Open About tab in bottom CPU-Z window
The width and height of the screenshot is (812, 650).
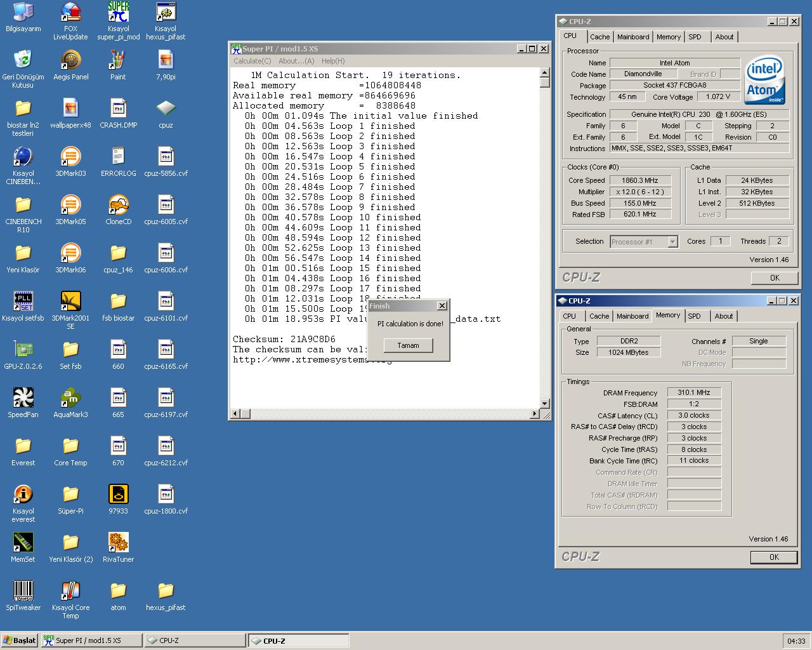[x=724, y=316]
